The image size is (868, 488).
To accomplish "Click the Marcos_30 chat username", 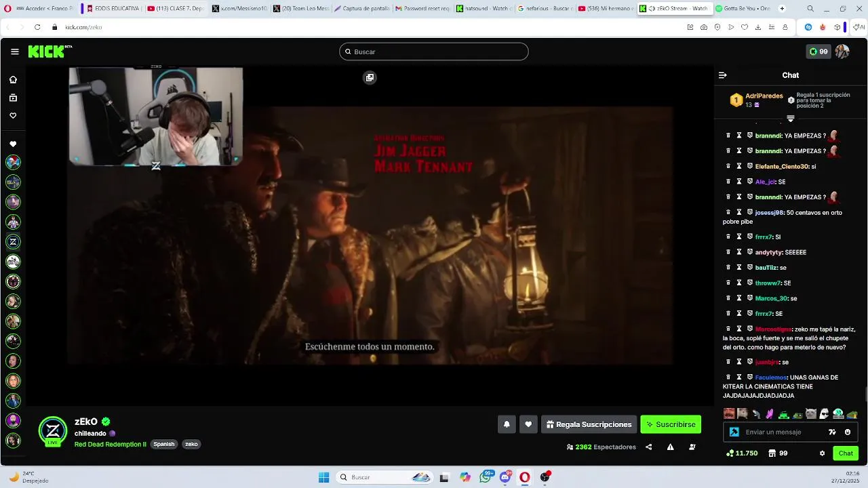I will click(x=771, y=298).
